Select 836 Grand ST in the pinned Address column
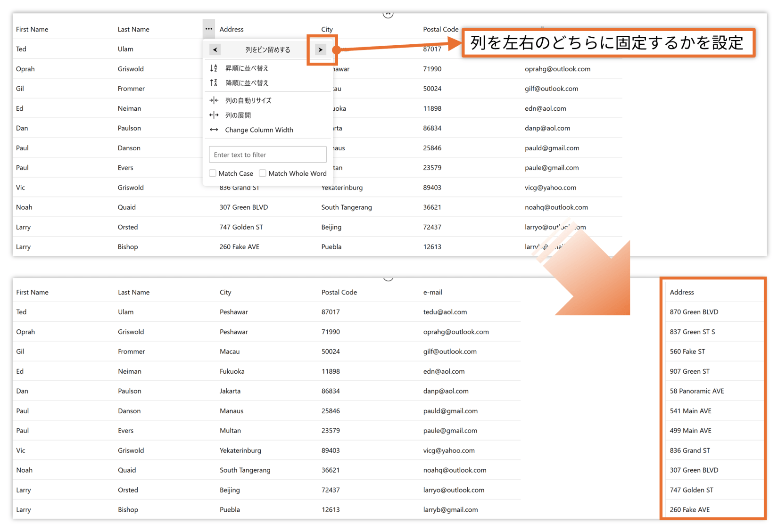 coord(690,450)
